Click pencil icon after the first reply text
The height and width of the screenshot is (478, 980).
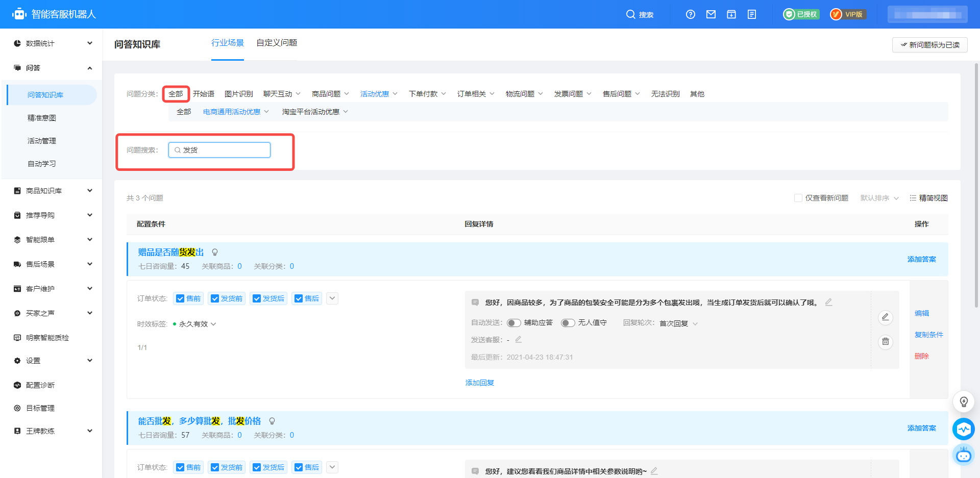point(829,302)
